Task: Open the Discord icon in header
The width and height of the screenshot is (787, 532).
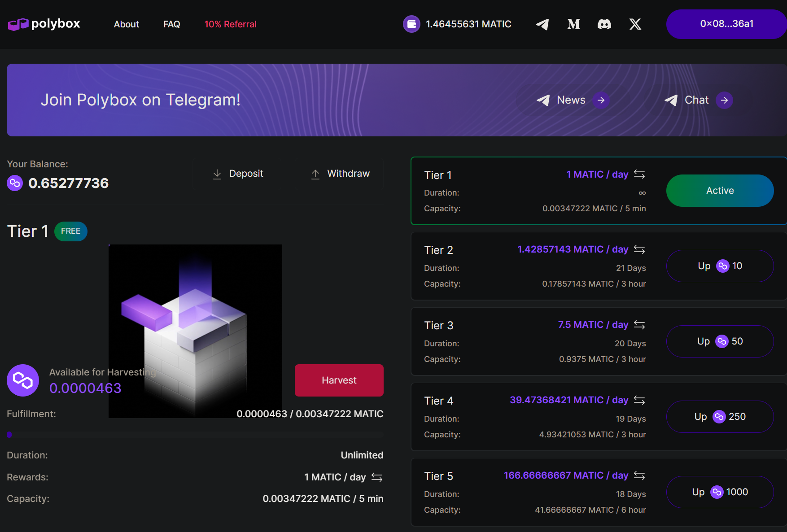Action: click(604, 24)
